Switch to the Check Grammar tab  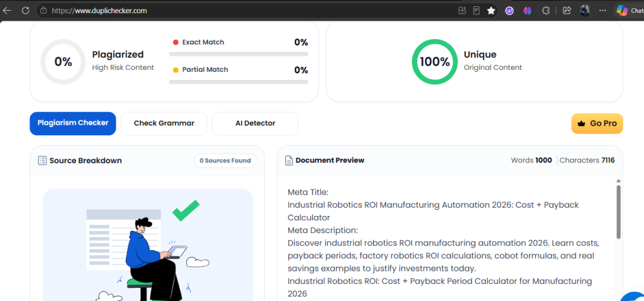(164, 123)
